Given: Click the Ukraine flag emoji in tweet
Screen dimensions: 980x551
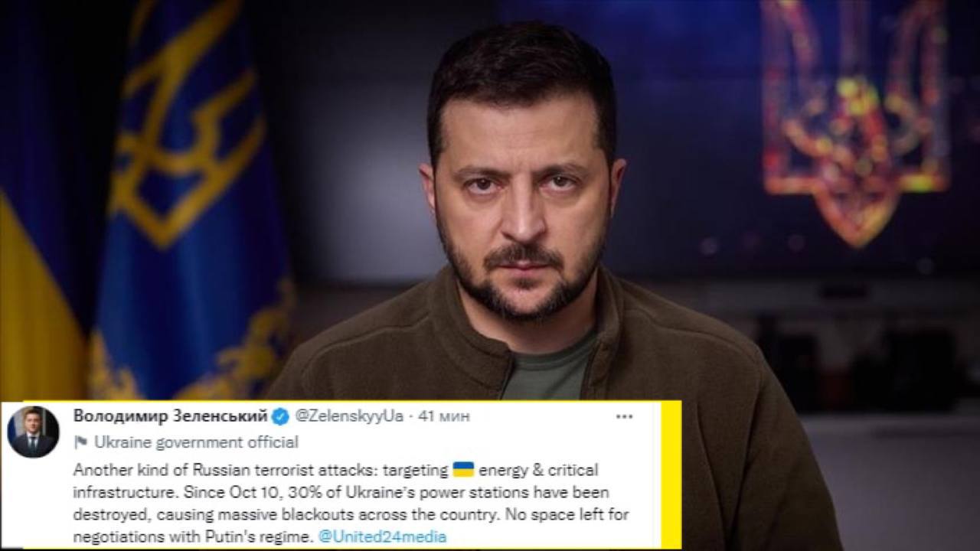Looking at the screenshot, I should pos(463,469).
